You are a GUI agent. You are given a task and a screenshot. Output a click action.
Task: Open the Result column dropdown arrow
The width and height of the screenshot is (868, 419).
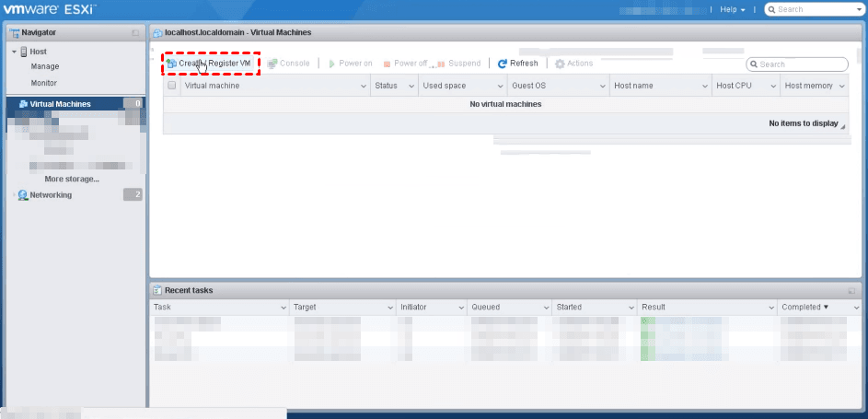pyautogui.click(x=771, y=308)
